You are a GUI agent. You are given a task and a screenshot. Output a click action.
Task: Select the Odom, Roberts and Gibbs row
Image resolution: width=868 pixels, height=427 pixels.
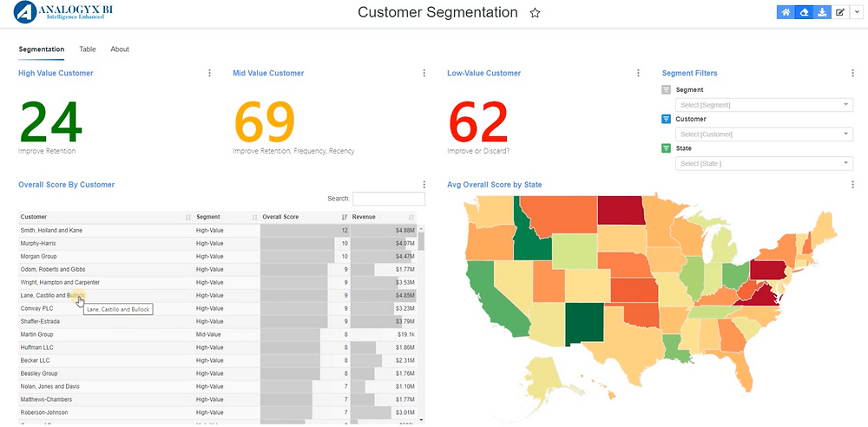(218, 269)
